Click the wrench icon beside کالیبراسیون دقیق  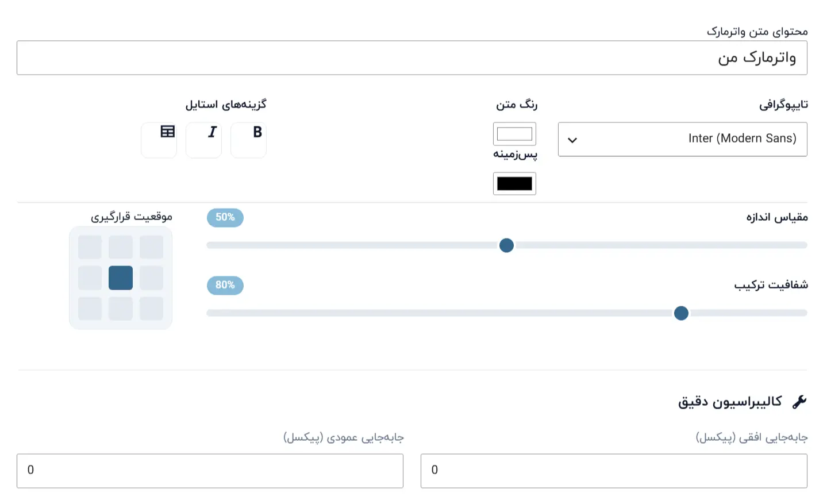[799, 402]
